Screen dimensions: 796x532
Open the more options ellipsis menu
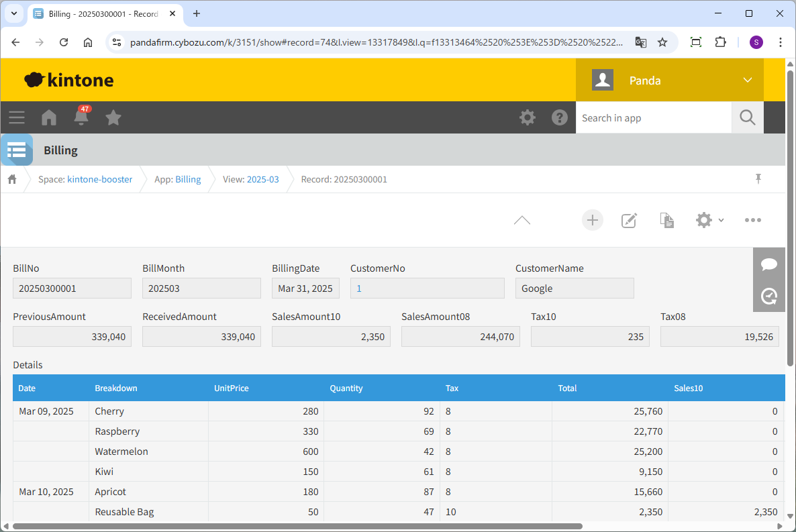[x=752, y=220]
